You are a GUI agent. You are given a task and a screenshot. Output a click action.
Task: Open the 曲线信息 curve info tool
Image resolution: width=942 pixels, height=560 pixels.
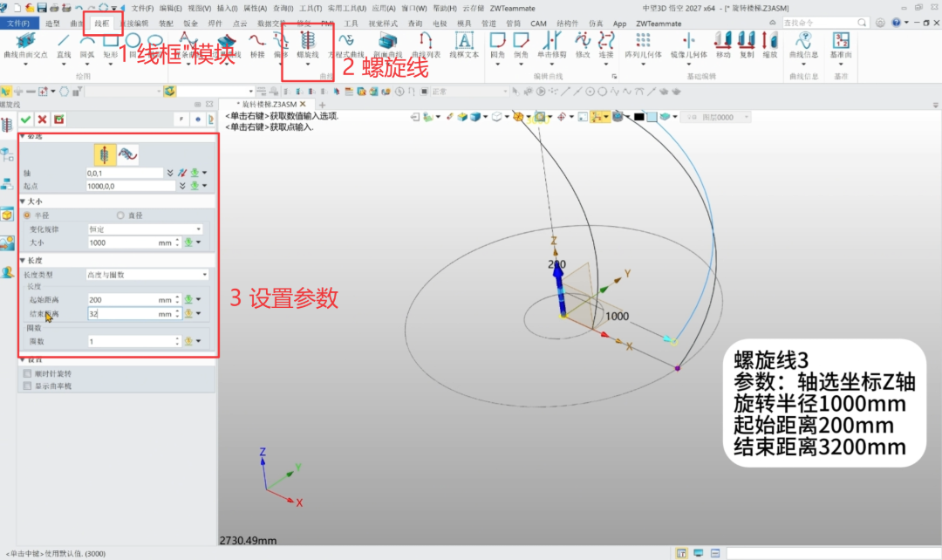[x=803, y=45]
